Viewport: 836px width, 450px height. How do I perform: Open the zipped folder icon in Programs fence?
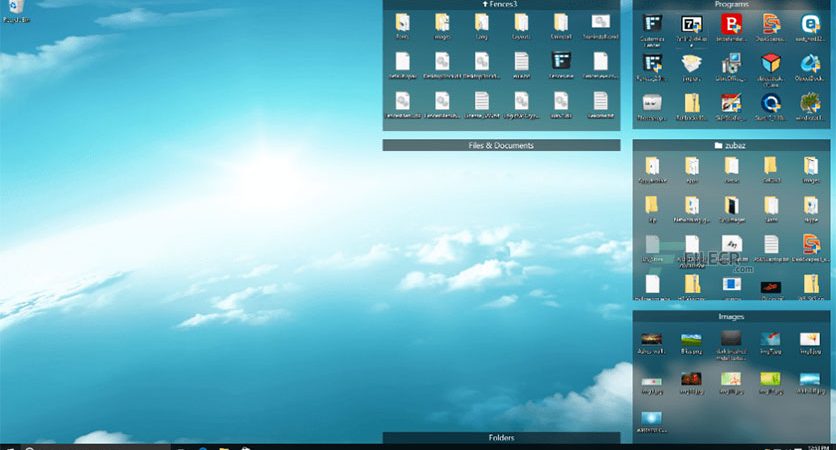(x=692, y=107)
